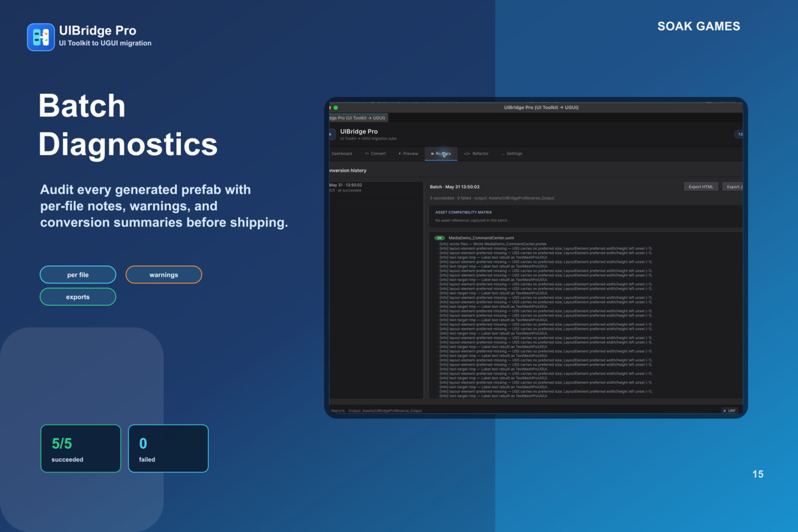Select the 'per file' pill tag
Image resolution: width=798 pixels, height=532 pixels.
click(78, 275)
